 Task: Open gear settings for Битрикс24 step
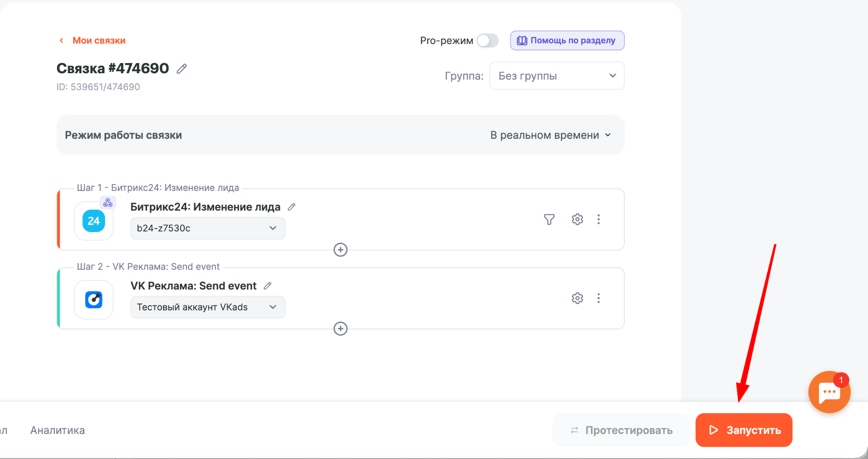[x=577, y=219]
